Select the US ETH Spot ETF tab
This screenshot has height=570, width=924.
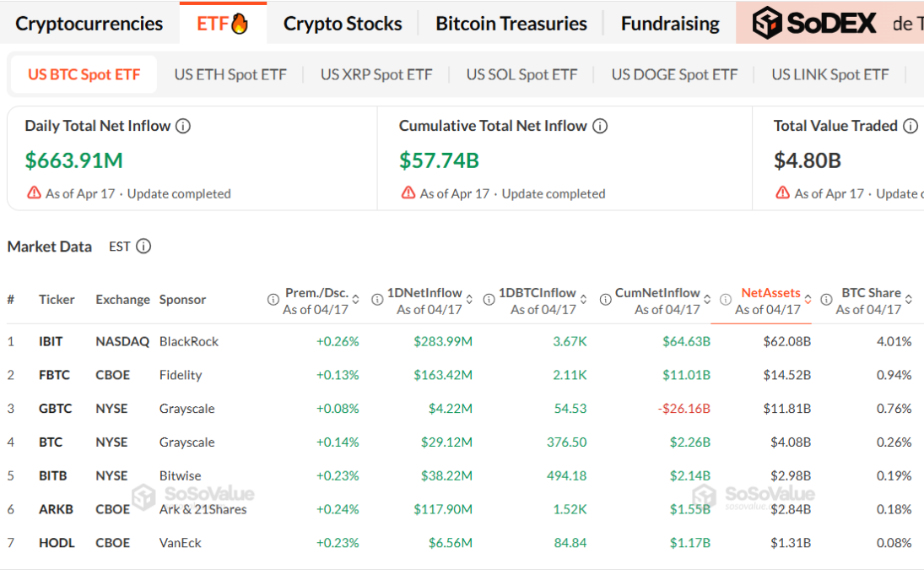(x=230, y=74)
